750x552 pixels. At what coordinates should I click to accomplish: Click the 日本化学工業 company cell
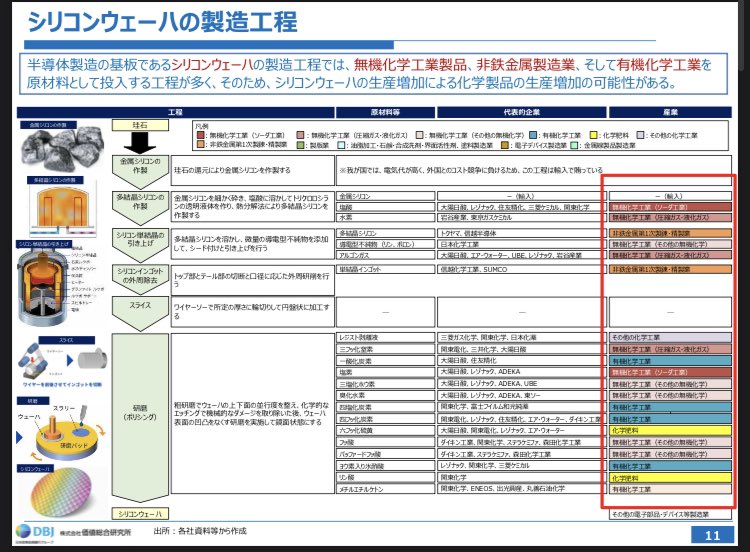pos(522,244)
